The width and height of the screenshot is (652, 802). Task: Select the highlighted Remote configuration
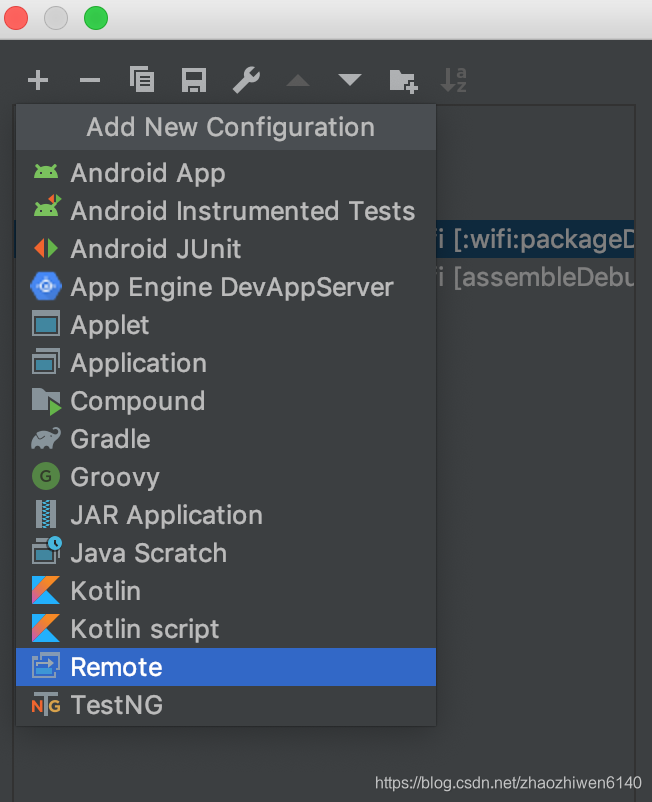(116, 667)
